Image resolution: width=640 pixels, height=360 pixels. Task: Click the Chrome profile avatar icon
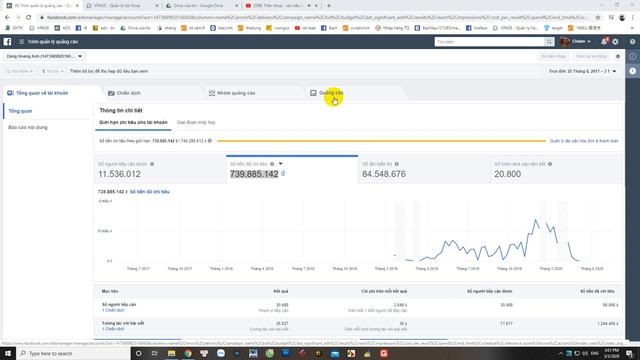(x=622, y=17)
